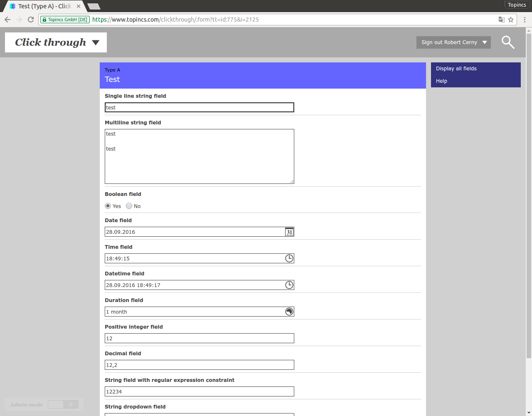
Task: Click the browser reload page icon
Action: point(31,20)
